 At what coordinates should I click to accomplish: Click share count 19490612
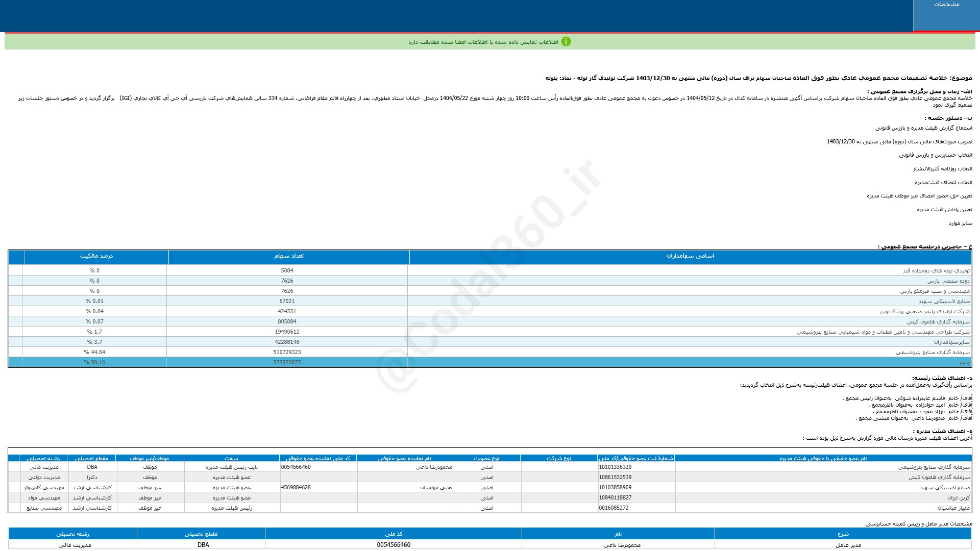coord(287,332)
